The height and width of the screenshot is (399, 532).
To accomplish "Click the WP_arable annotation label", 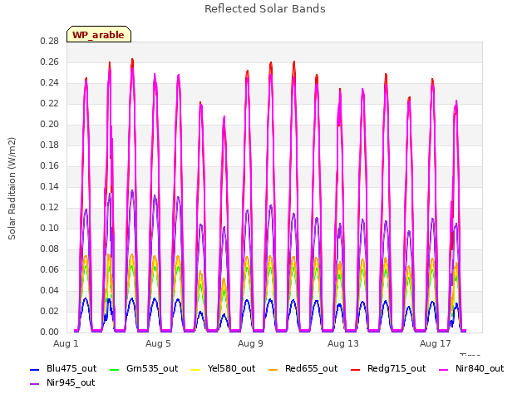I will coord(99,34).
